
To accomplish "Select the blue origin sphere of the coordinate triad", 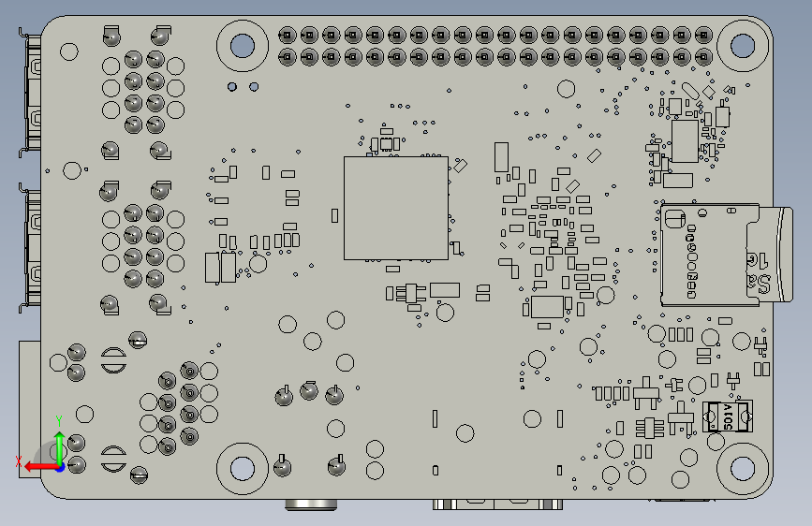I will pyautogui.click(x=60, y=467).
